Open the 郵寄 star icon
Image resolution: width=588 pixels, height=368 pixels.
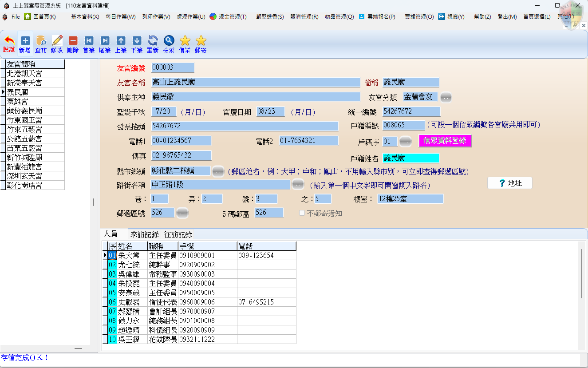point(201,44)
